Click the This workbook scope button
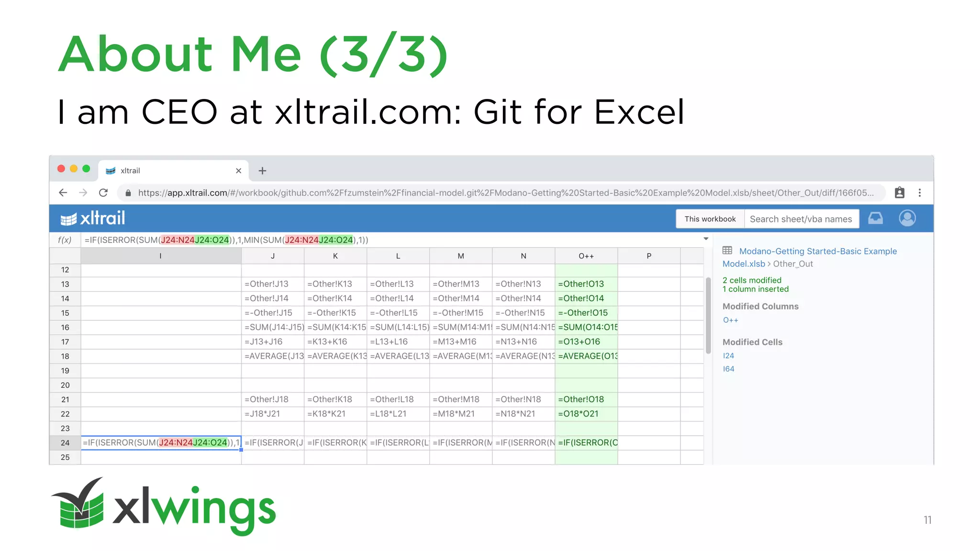This screenshot has height=551, width=980. pos(710,219)
